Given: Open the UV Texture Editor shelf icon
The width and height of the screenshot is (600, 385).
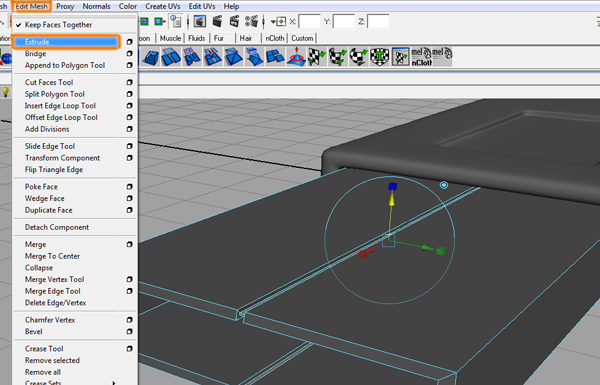Looking at the screenshot, I should coord(400,57).
